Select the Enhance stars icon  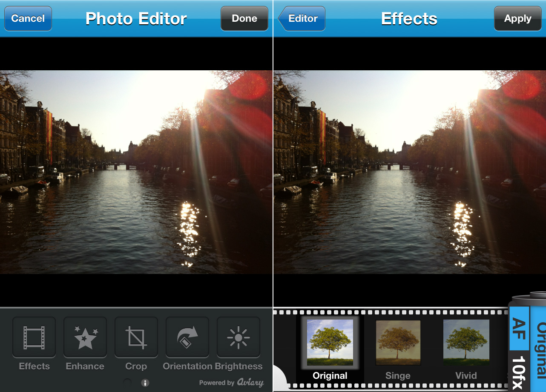click(85, 337)
